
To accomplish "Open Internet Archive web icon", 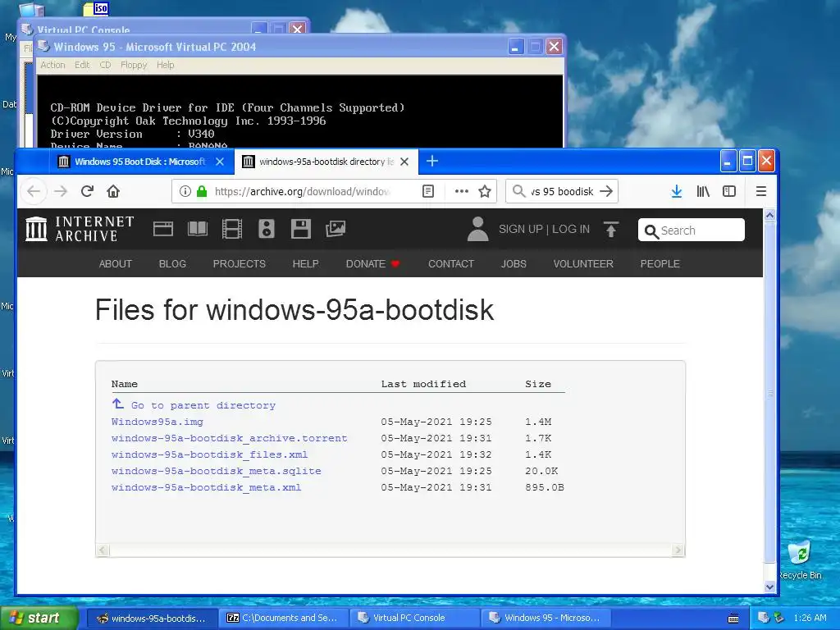I will (163, 229).
